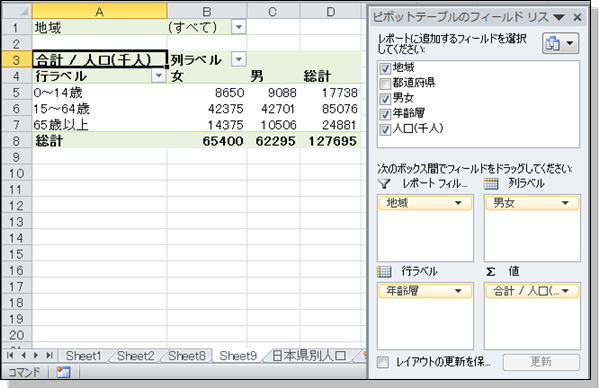Select the 地域 label cell in A1
The height and width of the screenshot is (388, 599).
click(x=99, y=27)
